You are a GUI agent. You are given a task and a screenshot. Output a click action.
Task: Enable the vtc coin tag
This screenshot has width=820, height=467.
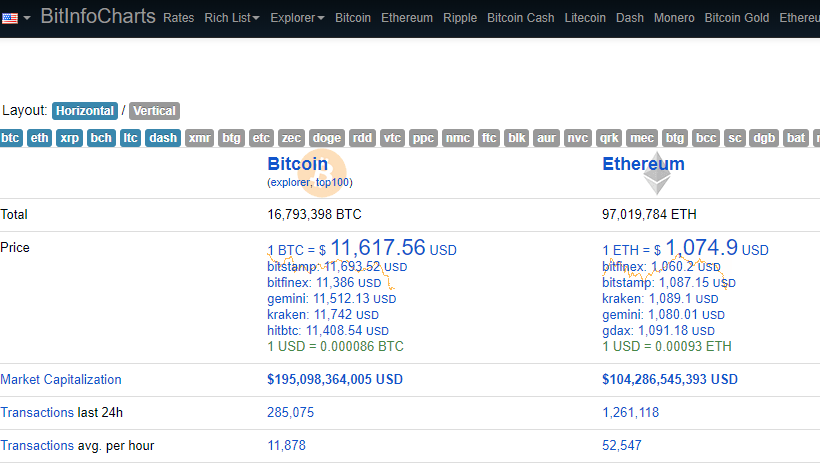pyautogui.click(x=392, y=138)
